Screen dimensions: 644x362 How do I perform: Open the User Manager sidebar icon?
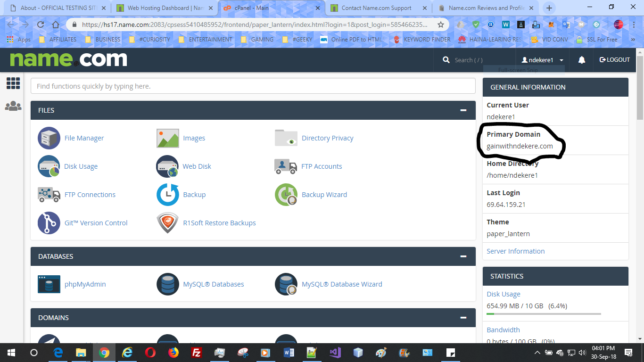coord(13,106)
